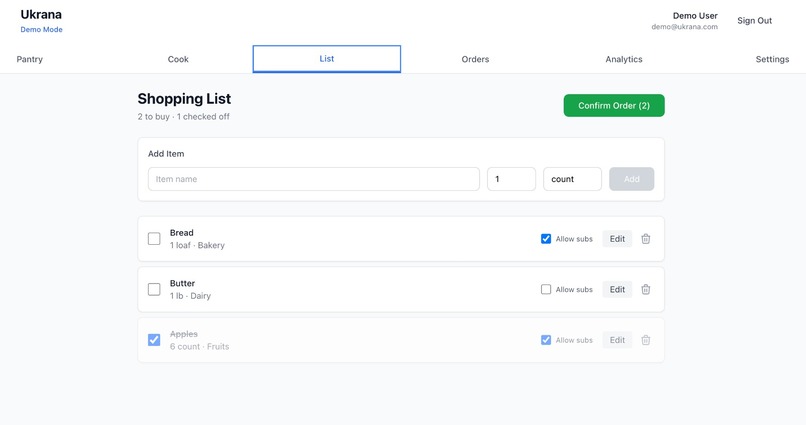Click the '2 to buy · 1 checked off' text
Viewport: 806px width, 425px height.
(184, 117)
